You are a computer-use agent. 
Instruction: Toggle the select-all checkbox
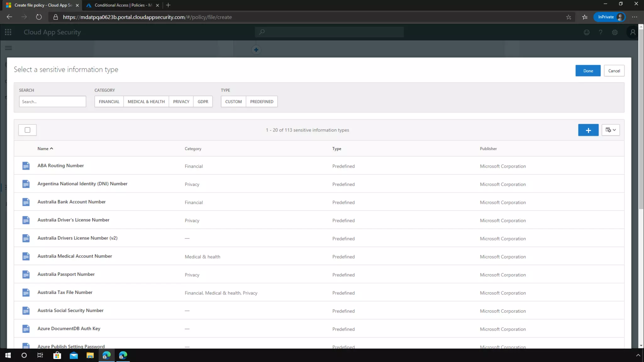click(27, 130)
